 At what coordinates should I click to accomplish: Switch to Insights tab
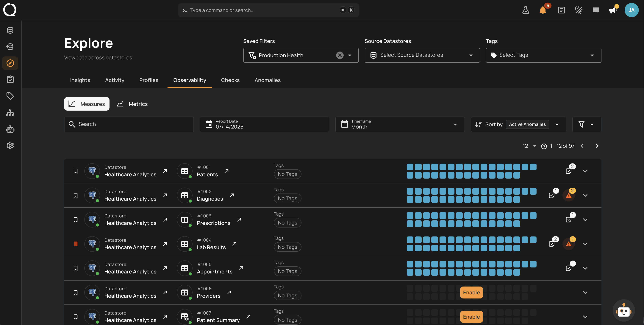tap(80, 80)
